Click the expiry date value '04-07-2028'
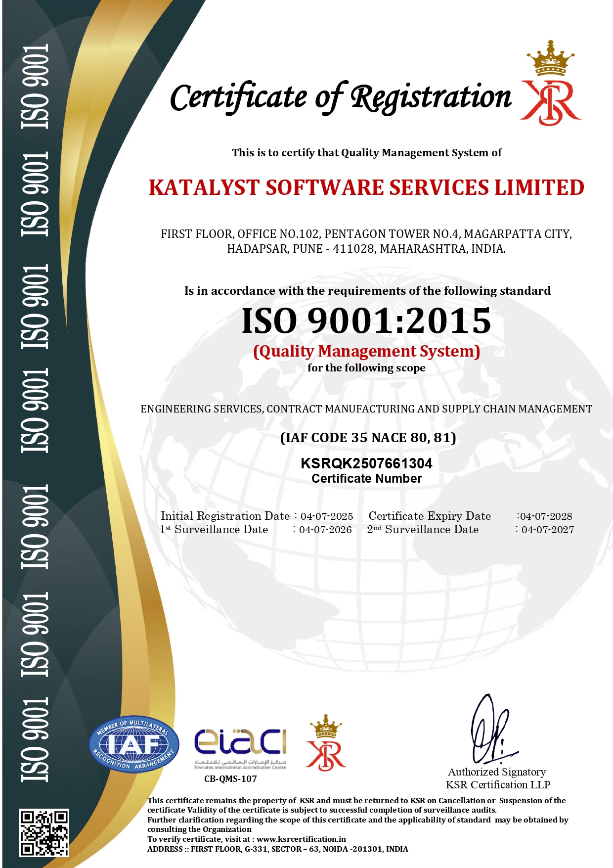Viewport: 613px width, 868px height. click(546, 516)
